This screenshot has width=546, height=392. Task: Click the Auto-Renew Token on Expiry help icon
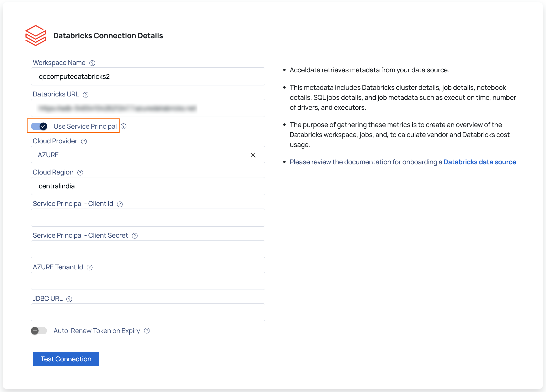(x=147, y=331)
